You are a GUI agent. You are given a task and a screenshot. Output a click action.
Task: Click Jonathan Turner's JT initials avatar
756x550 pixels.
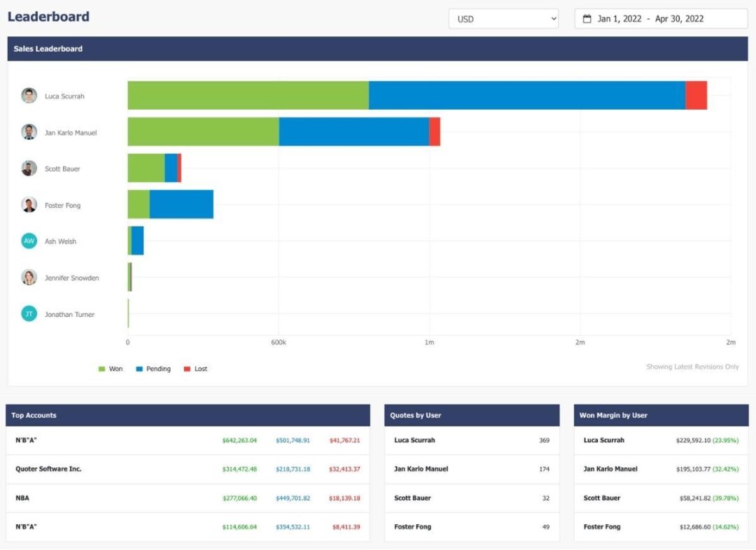point(29,313)
